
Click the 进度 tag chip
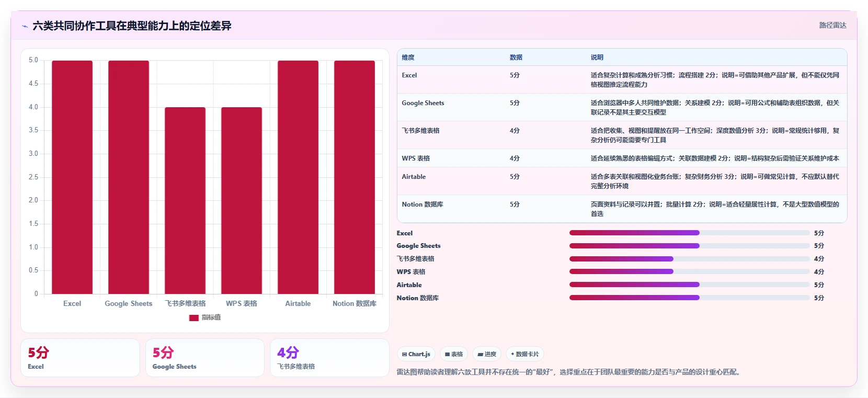[x=487, y=354]
